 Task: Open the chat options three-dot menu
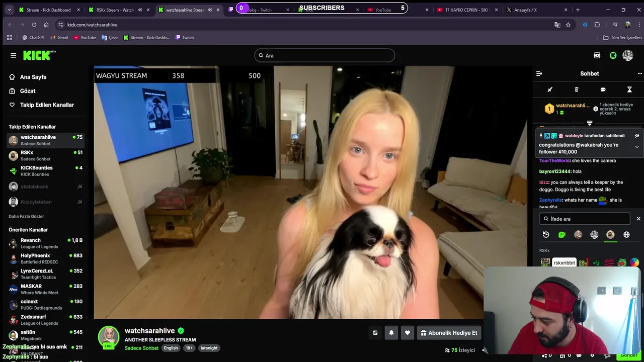(639, 73)
